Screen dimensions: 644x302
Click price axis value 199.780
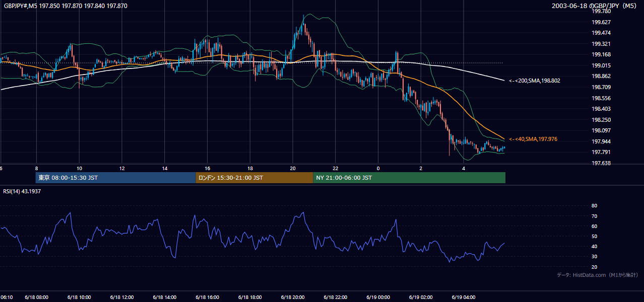(x=601, y=11)
